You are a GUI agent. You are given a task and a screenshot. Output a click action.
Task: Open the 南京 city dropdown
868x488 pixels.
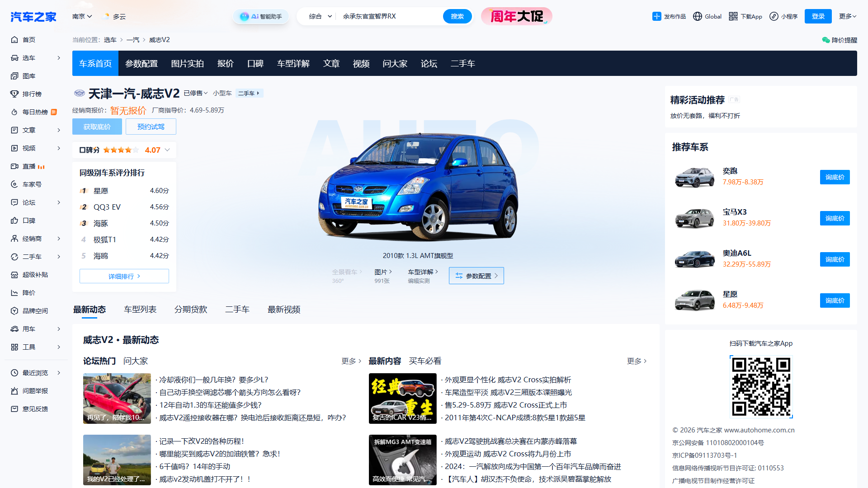click(82, 16)
